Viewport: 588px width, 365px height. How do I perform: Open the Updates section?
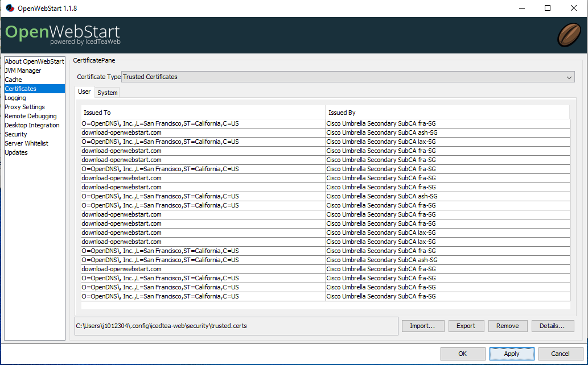[35, 152]
